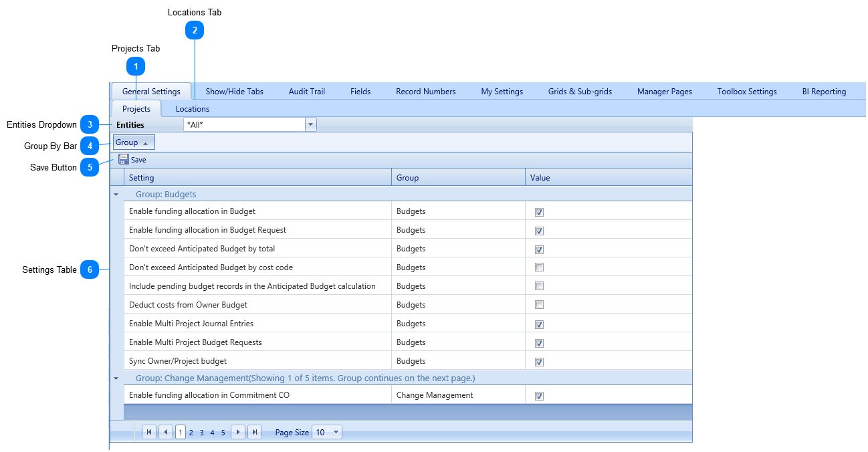Click 'Enable funding allocation in Commitment CO' text
The width and height of the screenshot is (868, 452).
(x=209, y=395)
